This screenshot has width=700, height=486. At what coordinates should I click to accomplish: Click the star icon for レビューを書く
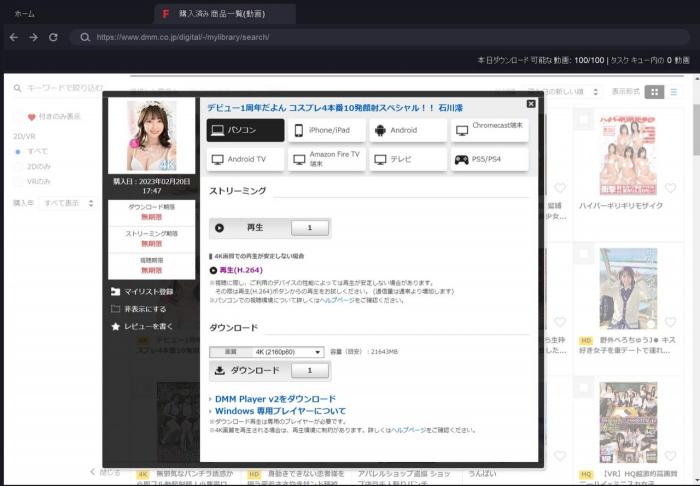click(x=116, y=327)
